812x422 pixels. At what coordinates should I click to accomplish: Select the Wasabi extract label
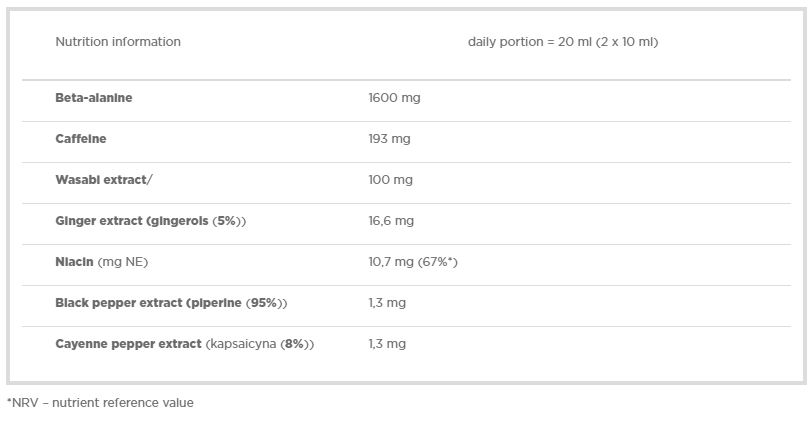coord(104,180)
